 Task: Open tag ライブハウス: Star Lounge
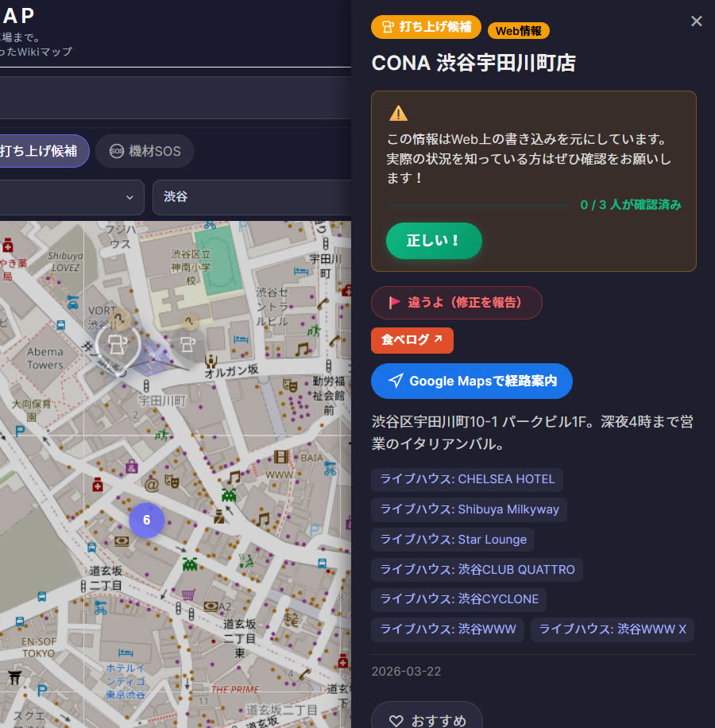point(453,540)
